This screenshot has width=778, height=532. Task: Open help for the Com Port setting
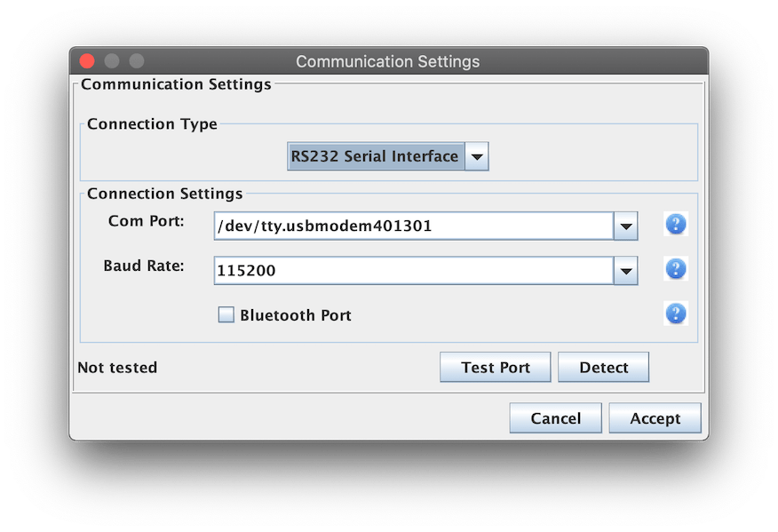click(675, 225)
